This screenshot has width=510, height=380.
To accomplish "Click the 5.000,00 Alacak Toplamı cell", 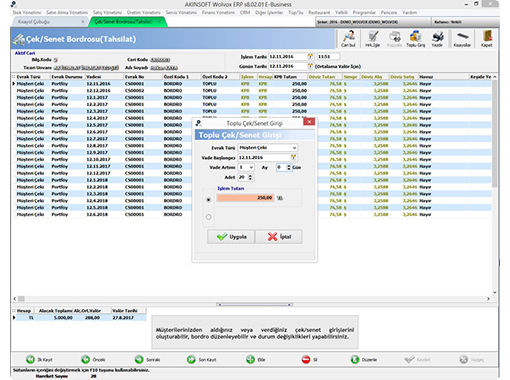I will tap(54, 318).
